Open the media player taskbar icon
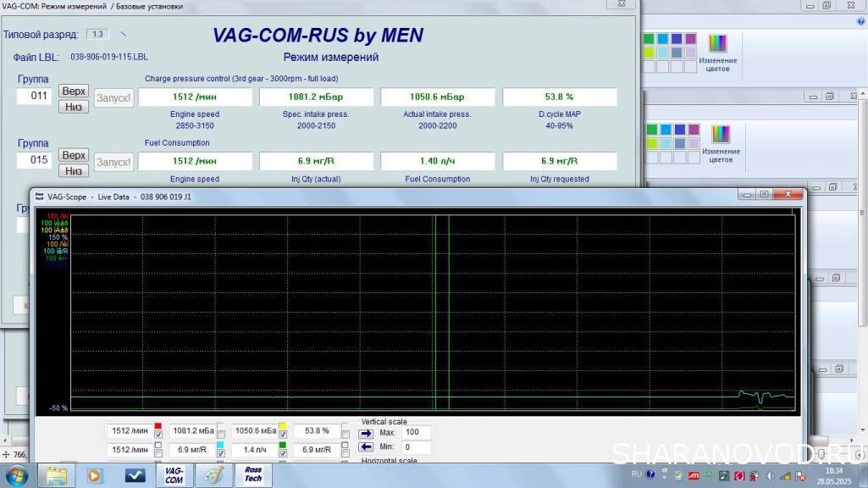 click(x=95, y=475)
